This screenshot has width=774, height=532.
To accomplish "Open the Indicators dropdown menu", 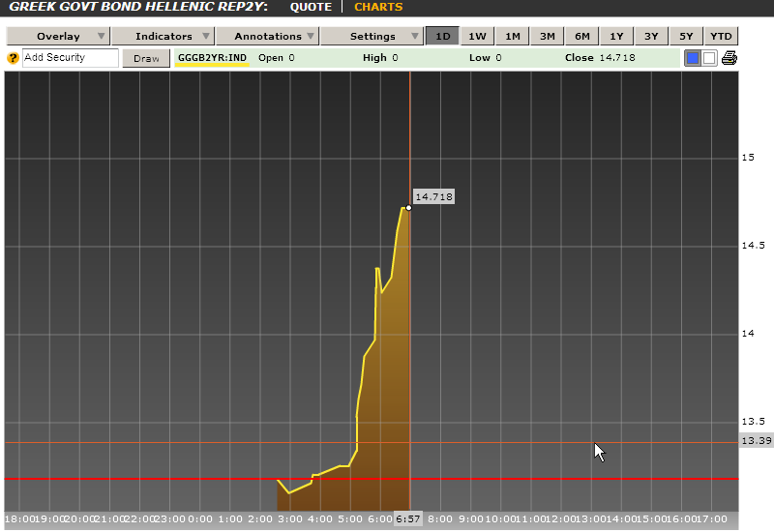I will click(x=163, y=36).
